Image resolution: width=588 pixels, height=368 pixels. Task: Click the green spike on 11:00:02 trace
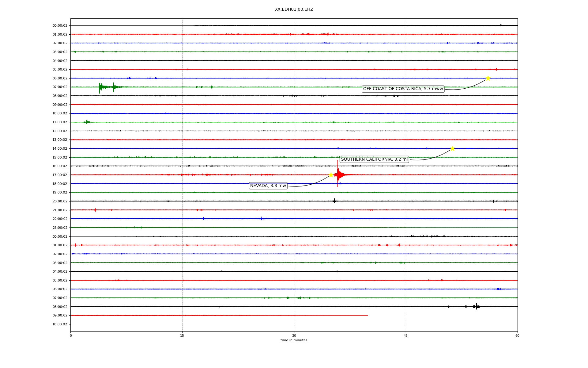point(87,122)
